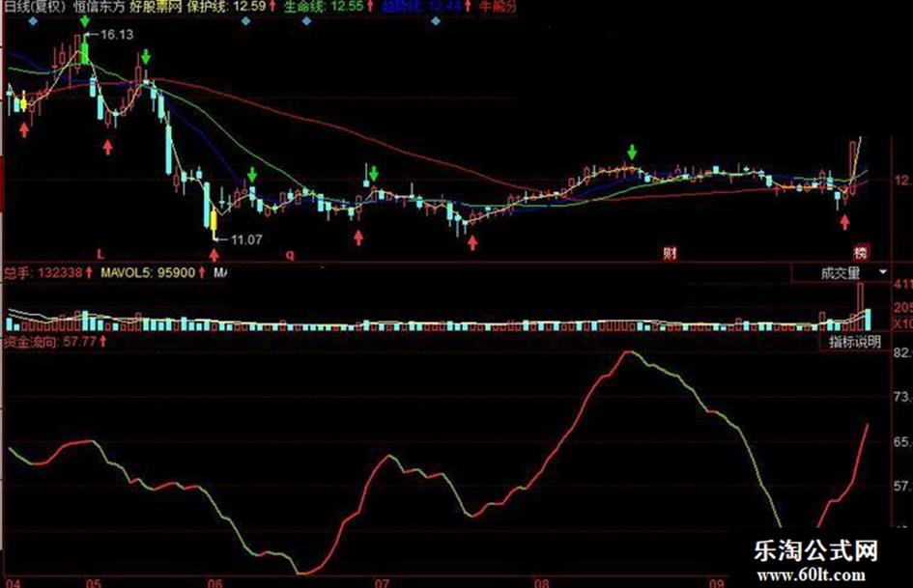This screenshot has width=913, height=588.
Task: Click the 04 month label on the date axis
Action: 13,583
